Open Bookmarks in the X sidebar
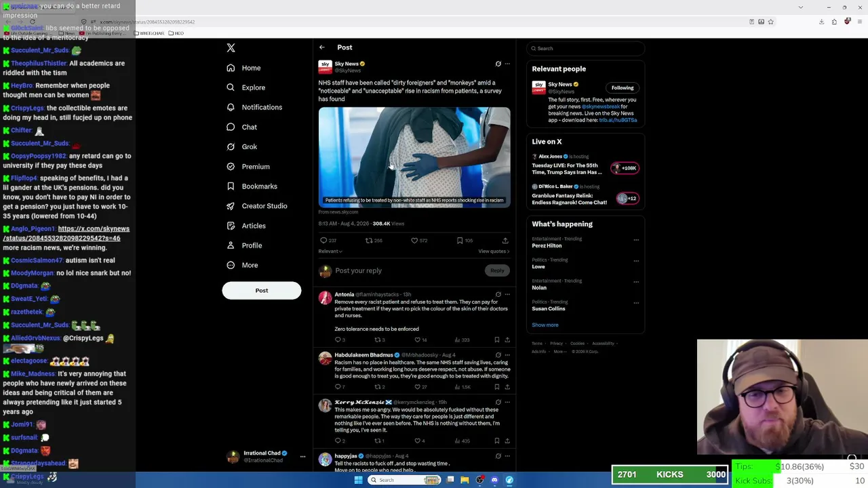 (252, 186)
